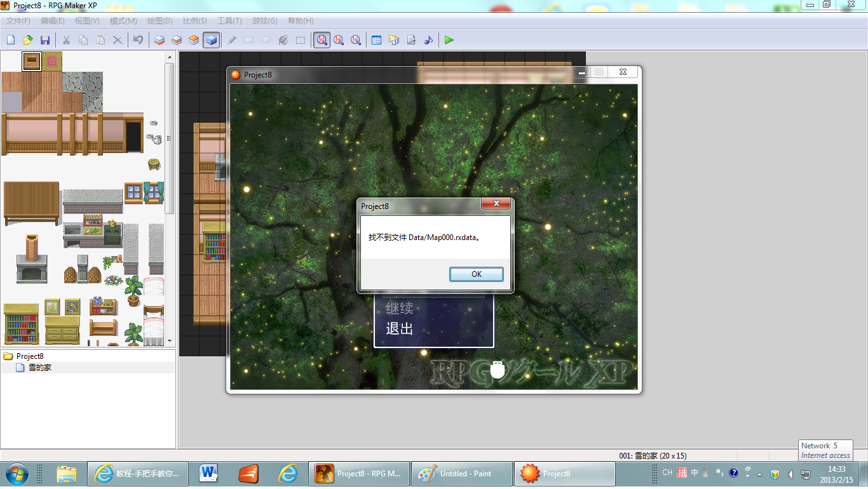The height and width of the screenshot is (489, 868).
Task: Select the Events layer cube icon
Action: (211, 40)
